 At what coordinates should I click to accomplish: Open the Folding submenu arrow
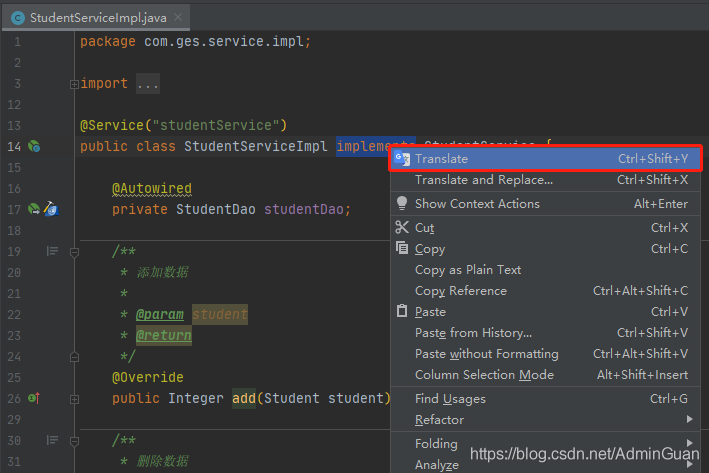click(690, 443)
